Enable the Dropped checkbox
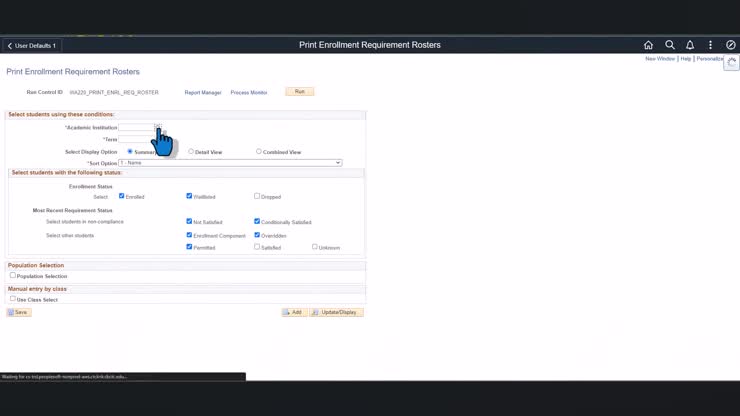The width and height of the screenshot is (740, 416). click(257, 196)
